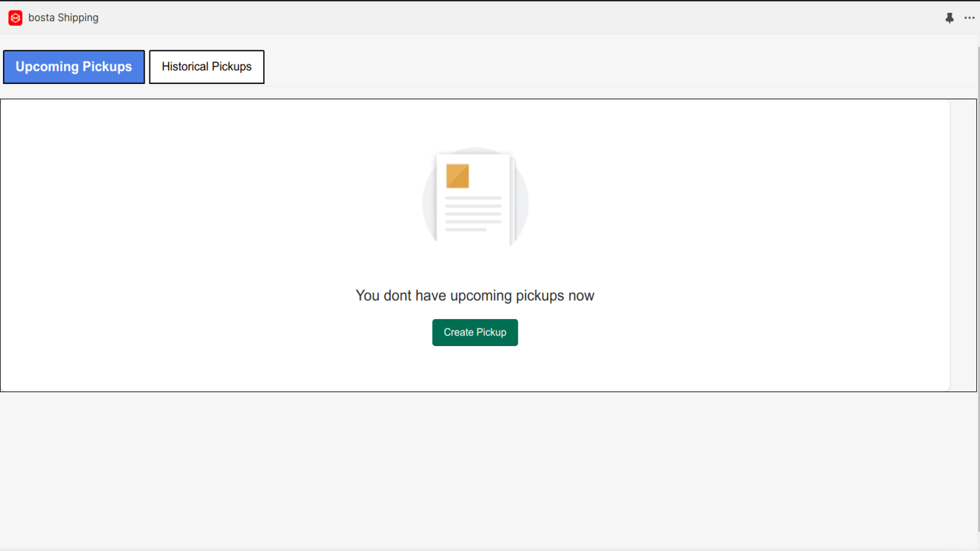Click the gray strip right of the white card

point(963,245)
